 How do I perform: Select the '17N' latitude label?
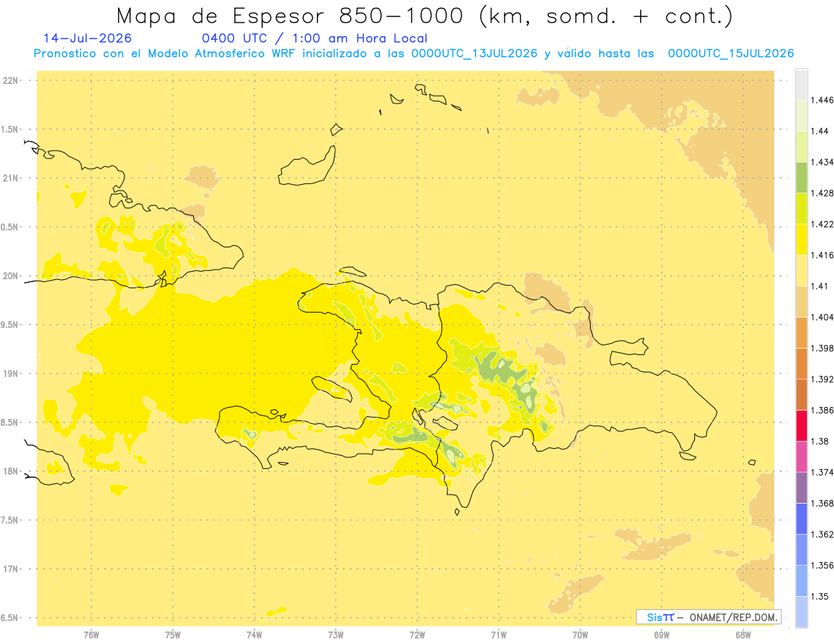[10, 570]
